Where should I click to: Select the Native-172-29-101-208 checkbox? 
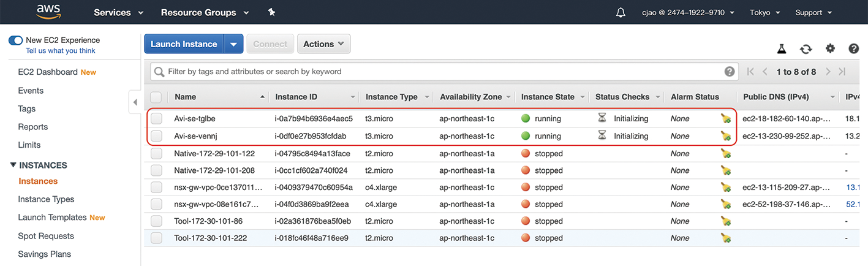tap(156, 170)
